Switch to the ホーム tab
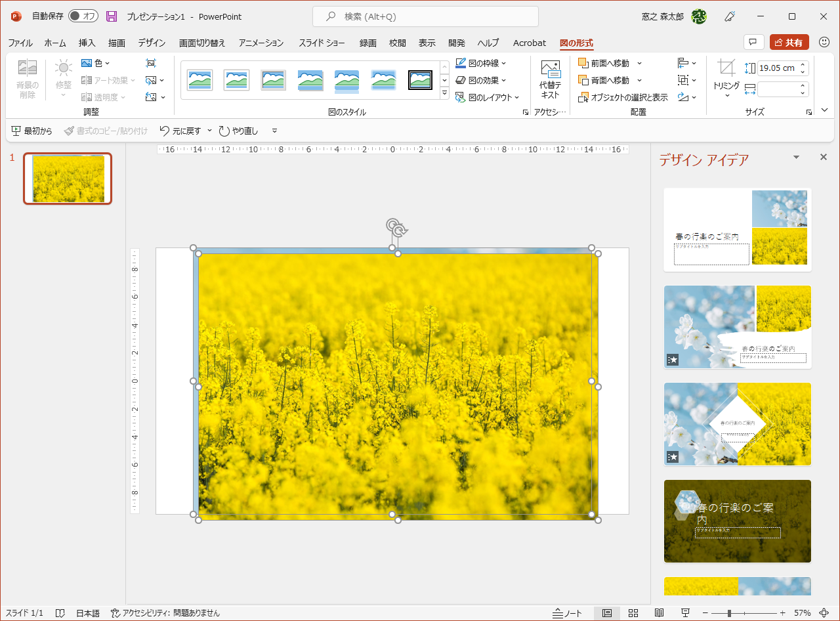 click(x=55, y=43)
